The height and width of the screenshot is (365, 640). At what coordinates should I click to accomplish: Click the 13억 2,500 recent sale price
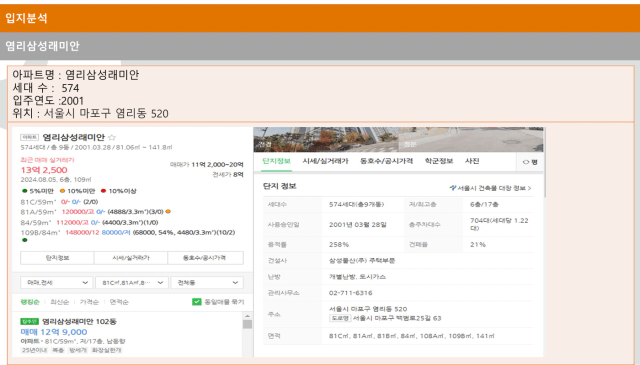(x=44, y=170)
